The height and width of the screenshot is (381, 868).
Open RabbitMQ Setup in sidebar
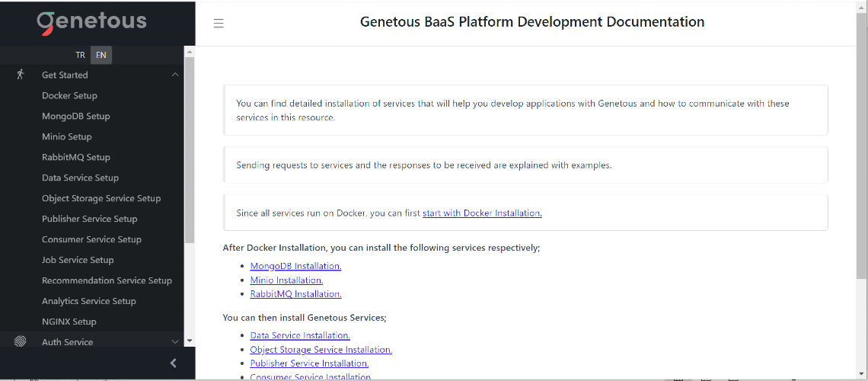[x=76, y=157]
